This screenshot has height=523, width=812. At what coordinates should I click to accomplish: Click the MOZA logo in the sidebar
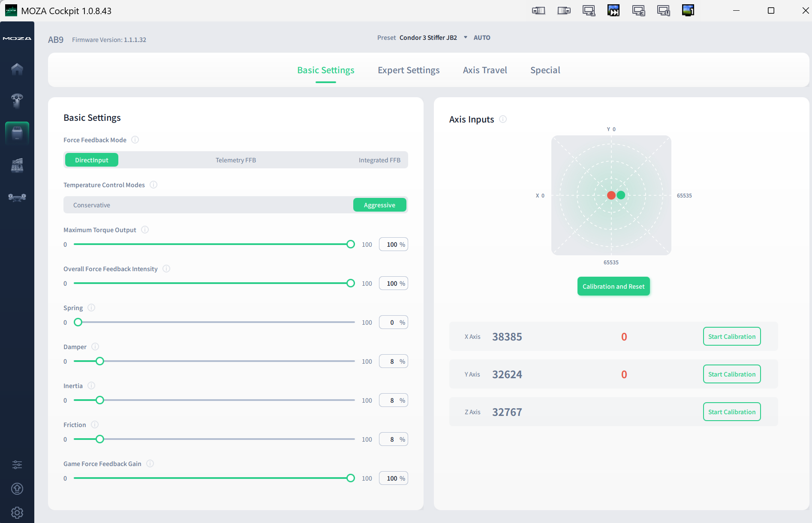click(17, 39)
